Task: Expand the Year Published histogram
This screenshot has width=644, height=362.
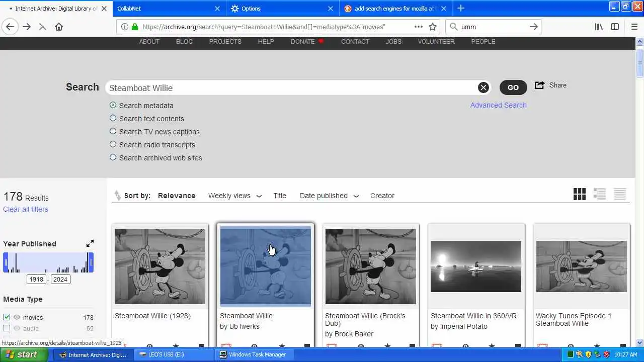Action: [90, 243]
